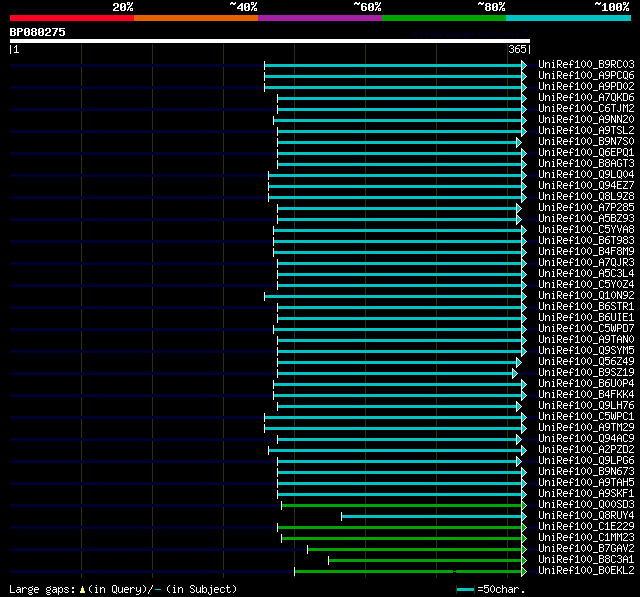The width and height of the screenshot is (640, 597).
Task: Click the UniRef100_Q10N92 alignment bar
Action: point(393,296)
